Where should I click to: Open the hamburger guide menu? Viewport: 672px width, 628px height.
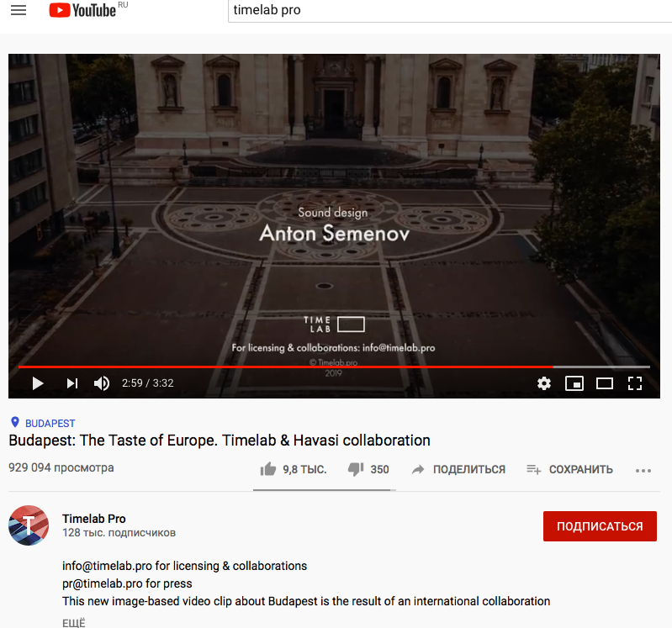tap(19, 10)
